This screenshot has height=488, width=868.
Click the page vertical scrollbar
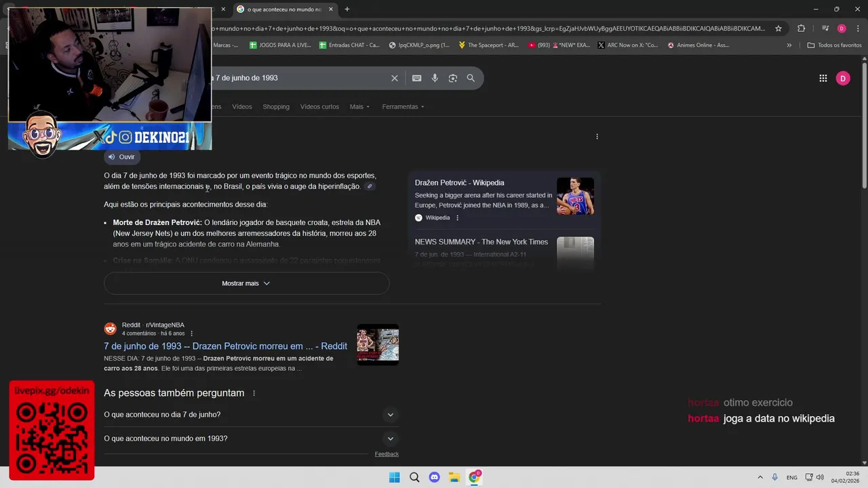click(x=865, y=126)
